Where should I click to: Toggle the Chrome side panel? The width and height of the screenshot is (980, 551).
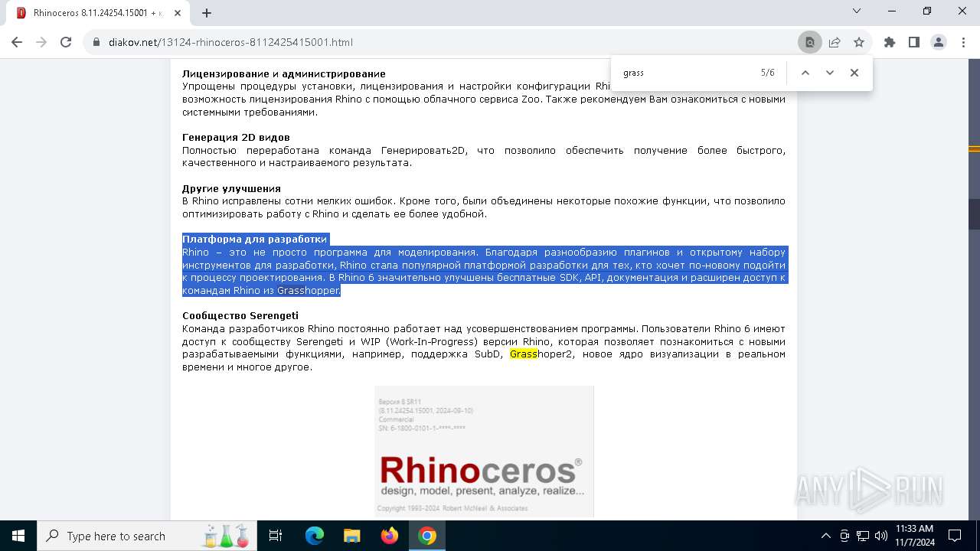click(x=914, y=42)
